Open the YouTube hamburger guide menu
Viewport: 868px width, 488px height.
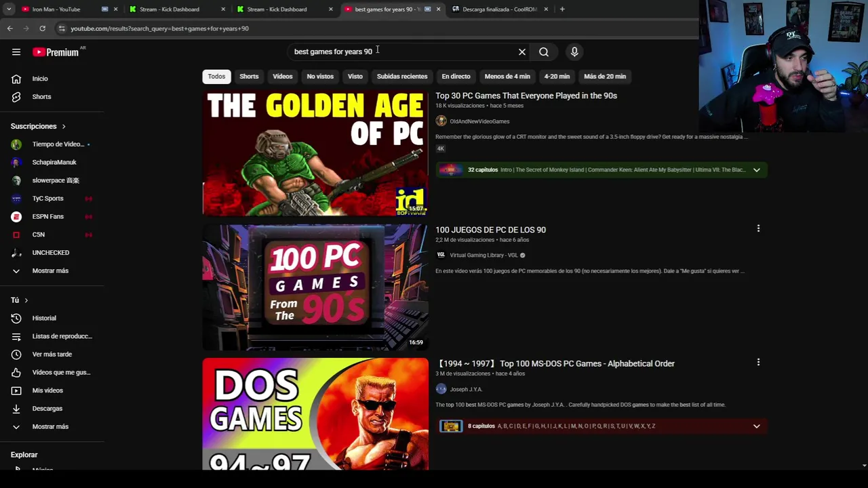[x=16, y=52]
